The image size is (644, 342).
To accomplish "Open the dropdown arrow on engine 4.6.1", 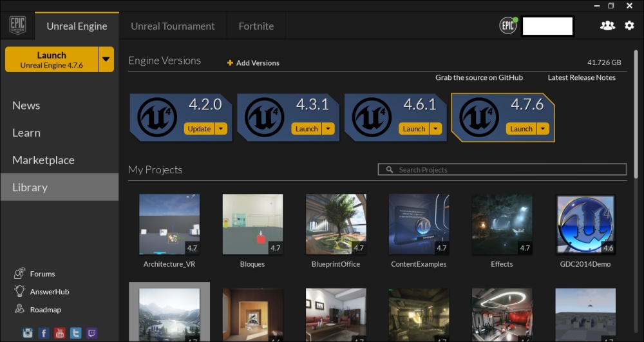I will tap(435, 129).
